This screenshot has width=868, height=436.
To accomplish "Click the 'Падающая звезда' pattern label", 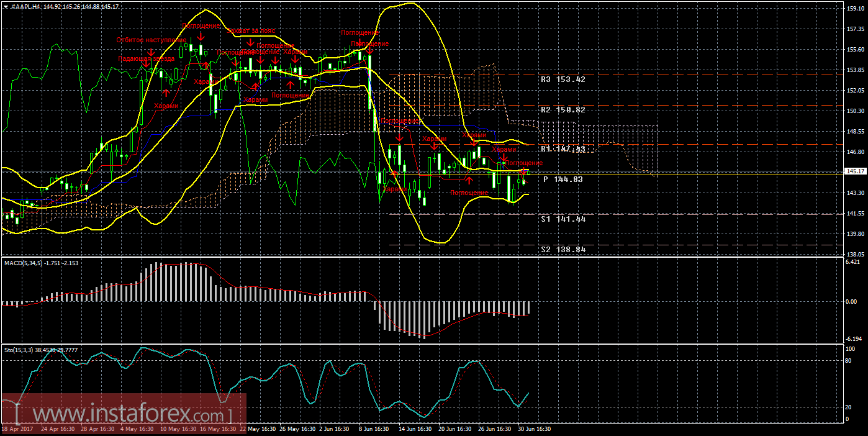I will pyautogui.click(x=147, y=58).
